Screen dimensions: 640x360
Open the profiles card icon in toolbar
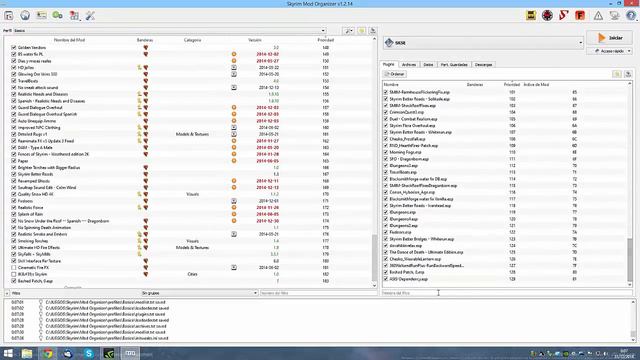pos(41,16)
